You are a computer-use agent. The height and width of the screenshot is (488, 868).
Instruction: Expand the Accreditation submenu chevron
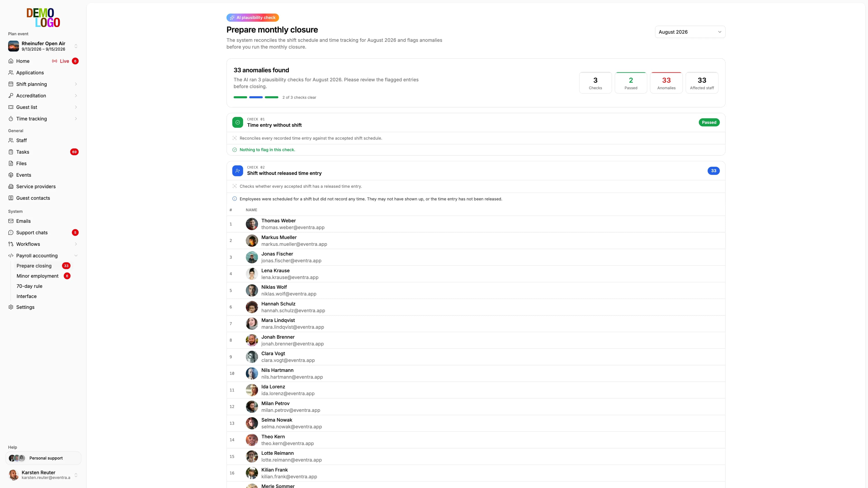pos(76,96)
